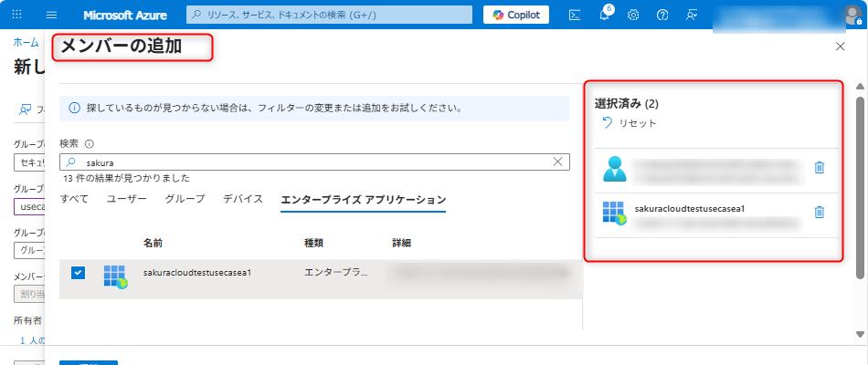This screenshot has width=868, height=365.
Task: Click the 13 件の結果が見つかりました text
Action: [x=127, y=178]
